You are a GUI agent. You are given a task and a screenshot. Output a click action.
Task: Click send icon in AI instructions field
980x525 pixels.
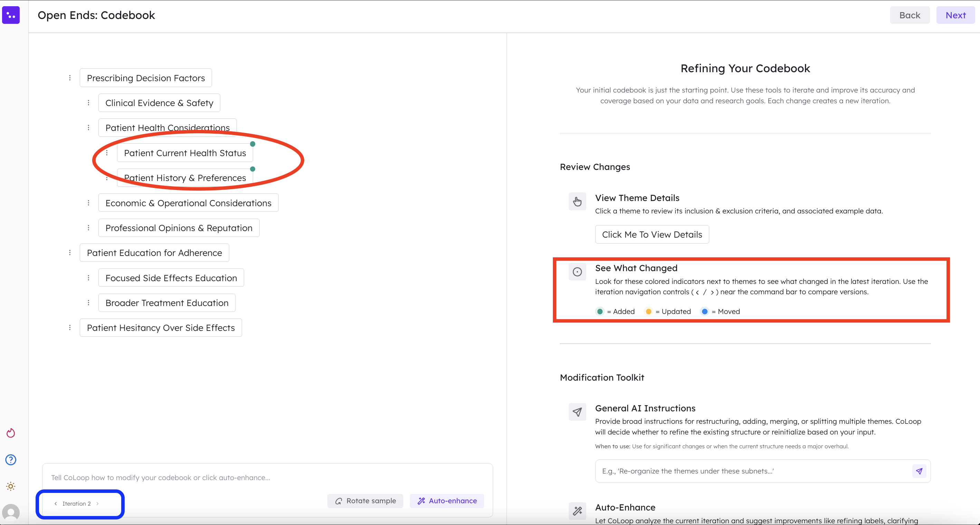point(919,471)
